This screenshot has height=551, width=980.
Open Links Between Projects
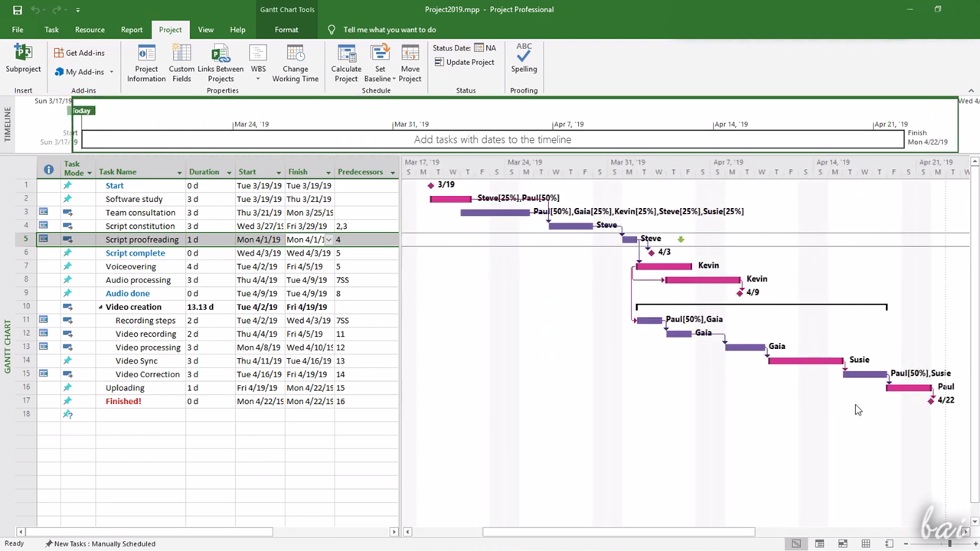(x=220, y=62)
